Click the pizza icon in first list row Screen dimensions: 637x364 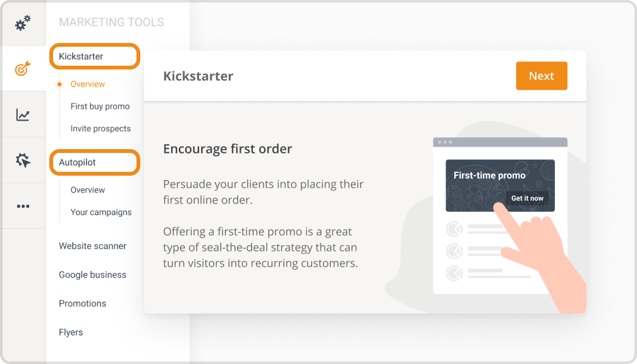point(454,229)
